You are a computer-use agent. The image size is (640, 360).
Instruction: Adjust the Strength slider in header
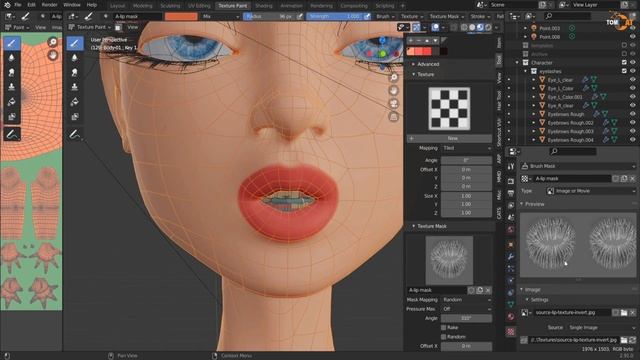[x=334, y=16]
